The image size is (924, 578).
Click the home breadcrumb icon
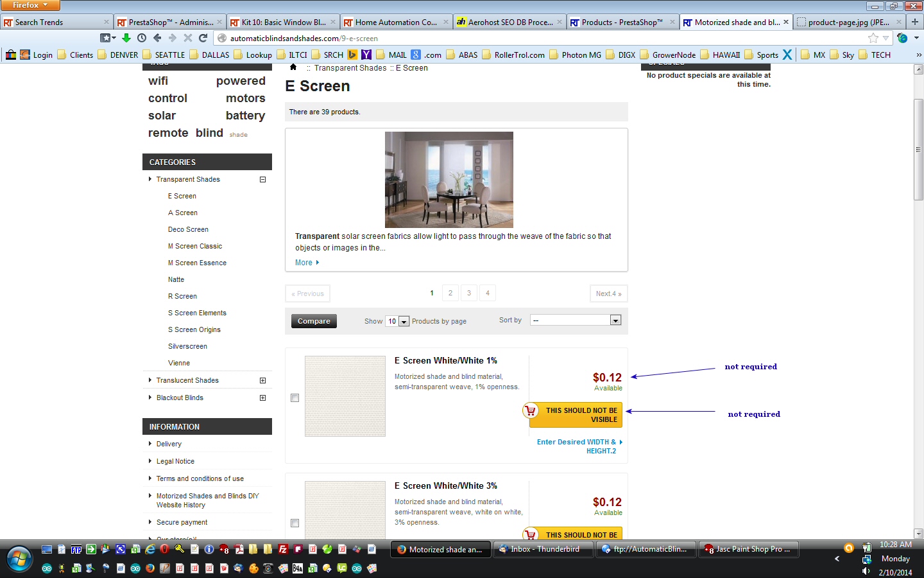point(293,67)
